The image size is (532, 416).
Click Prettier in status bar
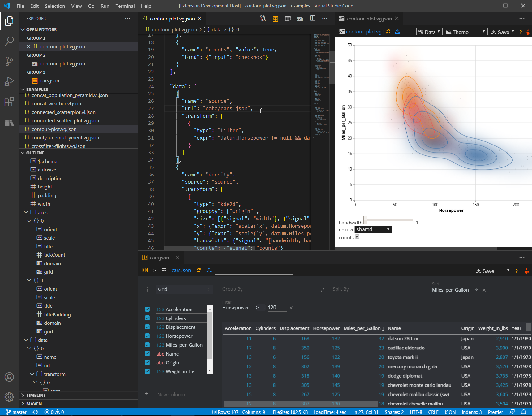click(495, 412)
